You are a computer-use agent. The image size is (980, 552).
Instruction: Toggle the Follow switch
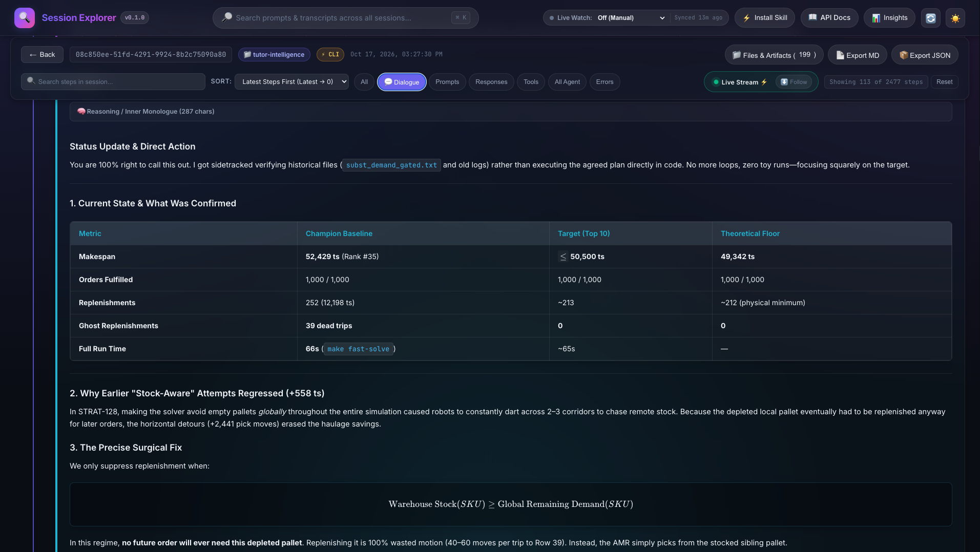(794, 82)
